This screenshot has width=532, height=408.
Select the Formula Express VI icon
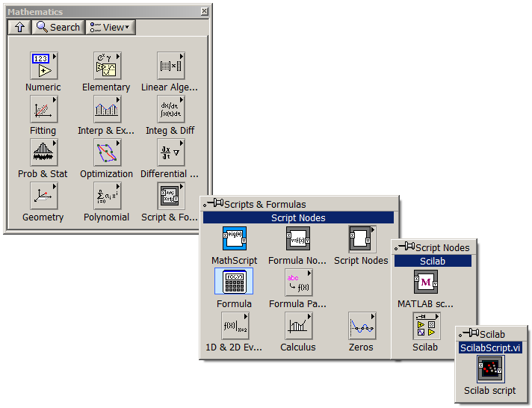tap(234, 282)
